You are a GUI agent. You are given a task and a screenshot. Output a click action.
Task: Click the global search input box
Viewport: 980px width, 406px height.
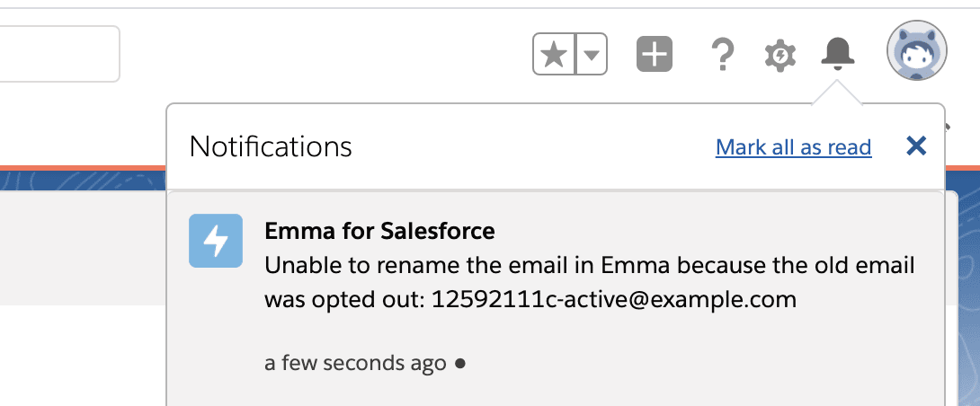pyautogui.click(x=59, y=54)
